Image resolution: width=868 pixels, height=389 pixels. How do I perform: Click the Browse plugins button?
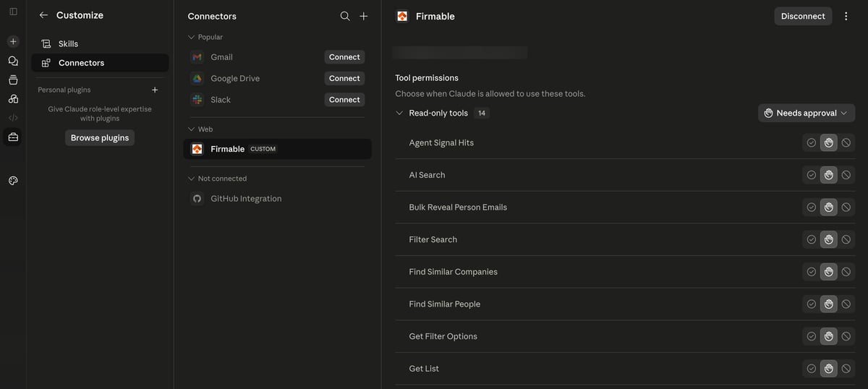(100, 137)
